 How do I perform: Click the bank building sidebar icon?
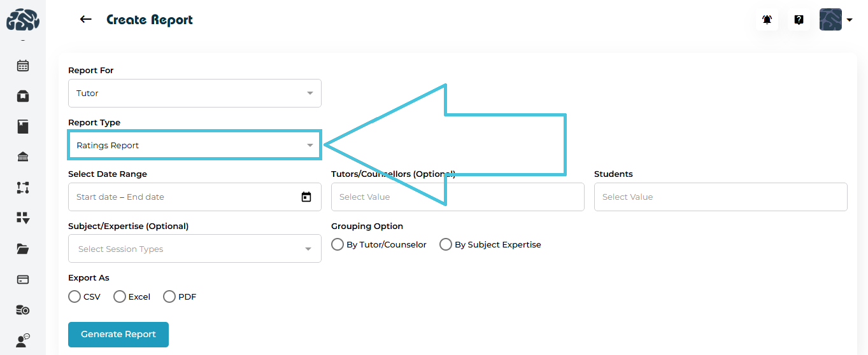click(x=23, y=157)
